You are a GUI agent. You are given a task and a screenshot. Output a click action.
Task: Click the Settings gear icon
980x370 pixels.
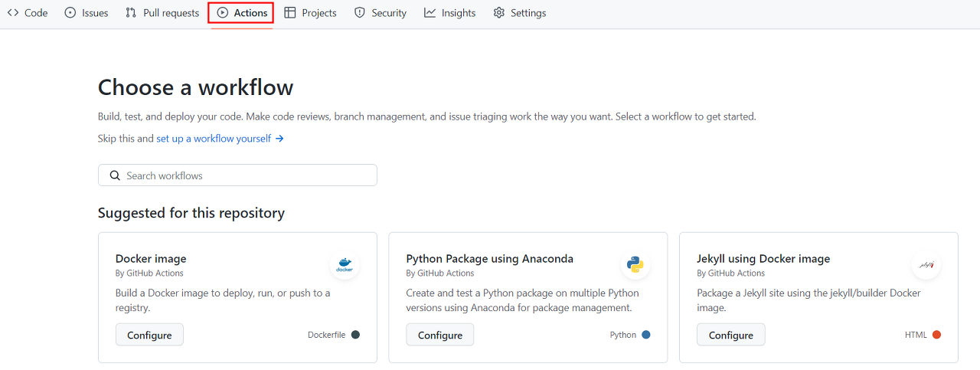point(499,13)
